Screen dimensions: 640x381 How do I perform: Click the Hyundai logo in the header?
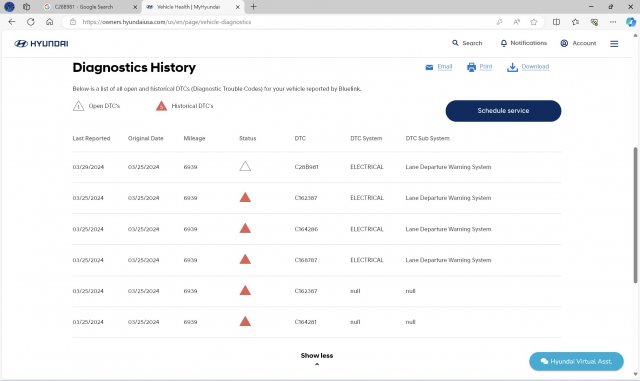(41, 43)
